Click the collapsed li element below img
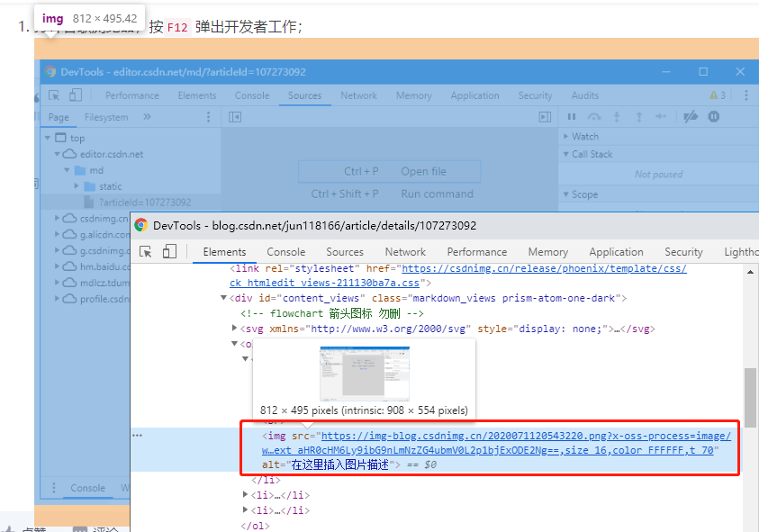 (x=280, y=495)
